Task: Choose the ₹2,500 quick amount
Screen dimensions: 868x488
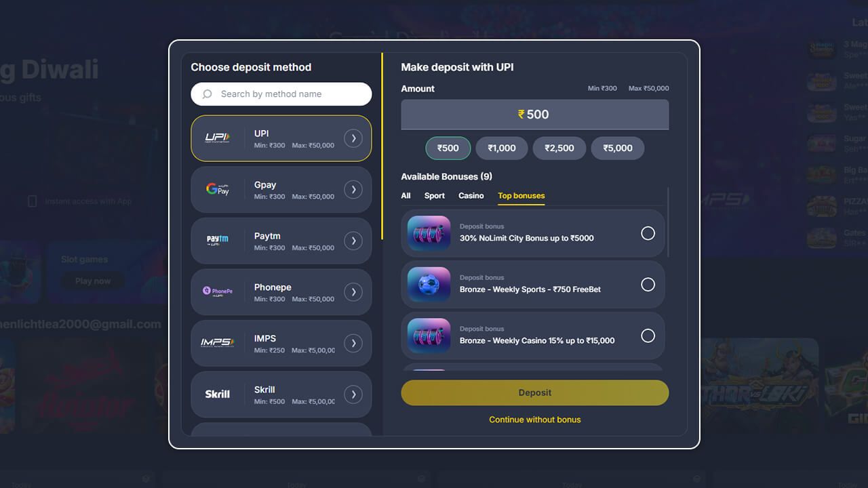Action: 559,148
